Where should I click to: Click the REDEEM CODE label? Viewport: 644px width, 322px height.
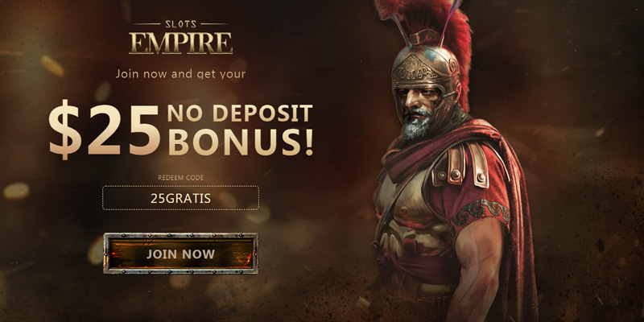pos(180,178)
